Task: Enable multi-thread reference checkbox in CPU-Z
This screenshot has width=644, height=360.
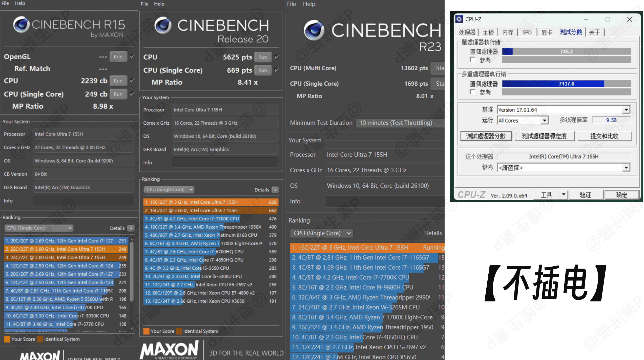Action: pos(472,92)
